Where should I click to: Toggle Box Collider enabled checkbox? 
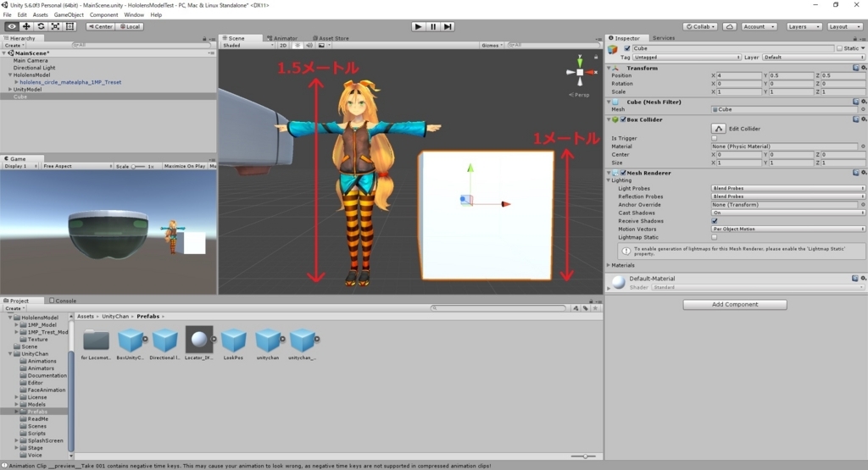[x=623, y=119]
